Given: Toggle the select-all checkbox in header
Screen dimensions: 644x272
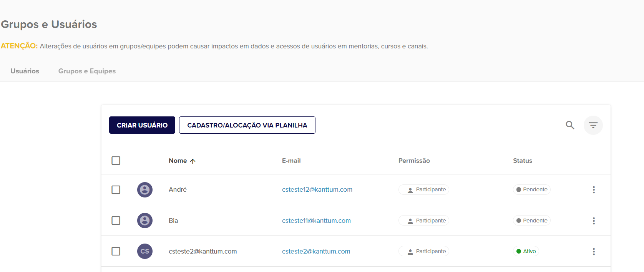Looking at the screenshot, I should 116,161.
